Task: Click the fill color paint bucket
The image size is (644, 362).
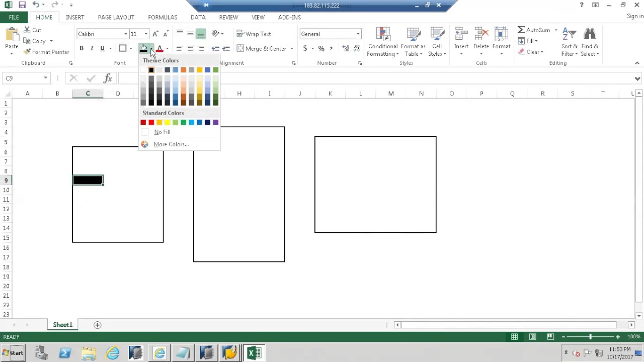Action: [143, 49]
